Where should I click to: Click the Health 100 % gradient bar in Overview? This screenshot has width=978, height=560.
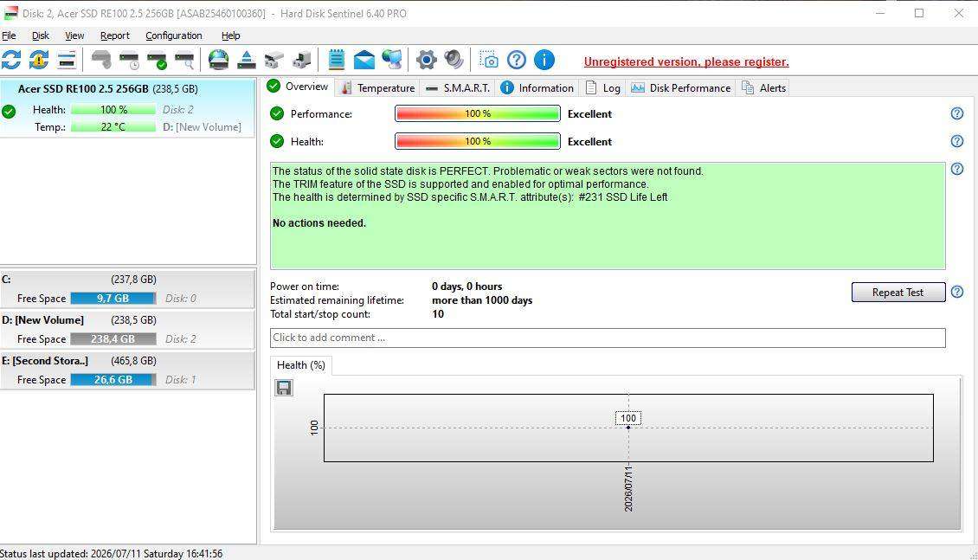477,141
